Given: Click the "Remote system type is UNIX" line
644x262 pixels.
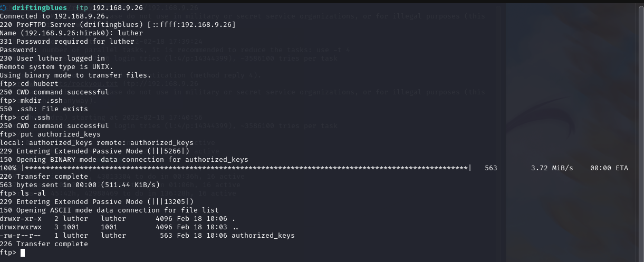Looking at the screenshot, I should [x=56, y=66].
